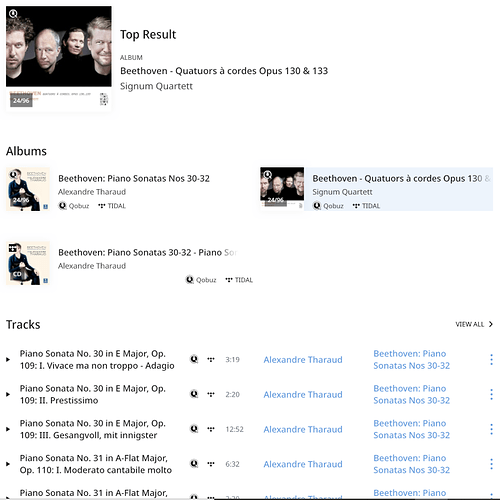Click Qobuz icon on Moderato cantabile molto track

(x=194, y=464)
